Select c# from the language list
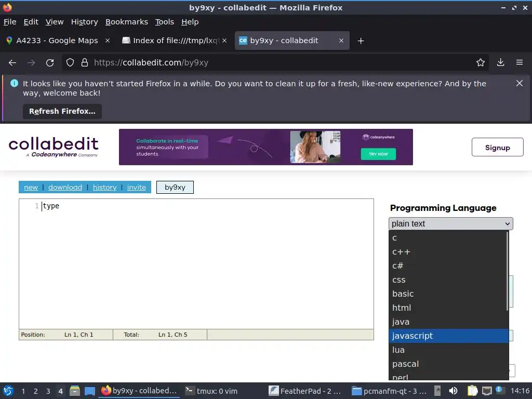Screen dimensions: 532x399 point(448,266)
